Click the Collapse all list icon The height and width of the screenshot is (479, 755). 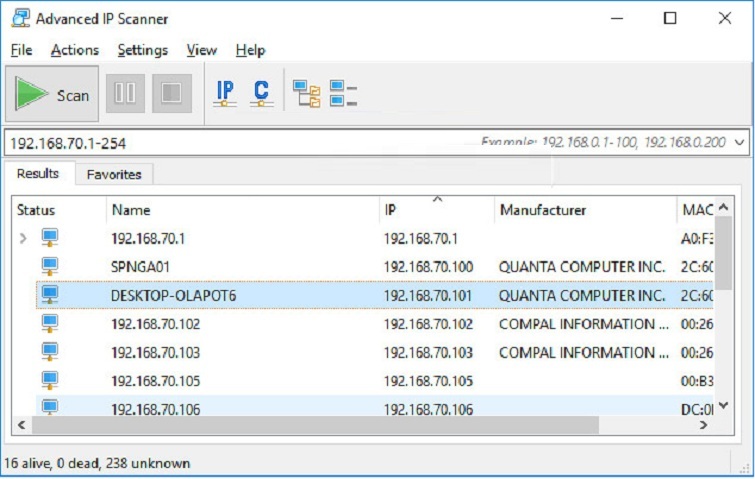click(343, 94)
